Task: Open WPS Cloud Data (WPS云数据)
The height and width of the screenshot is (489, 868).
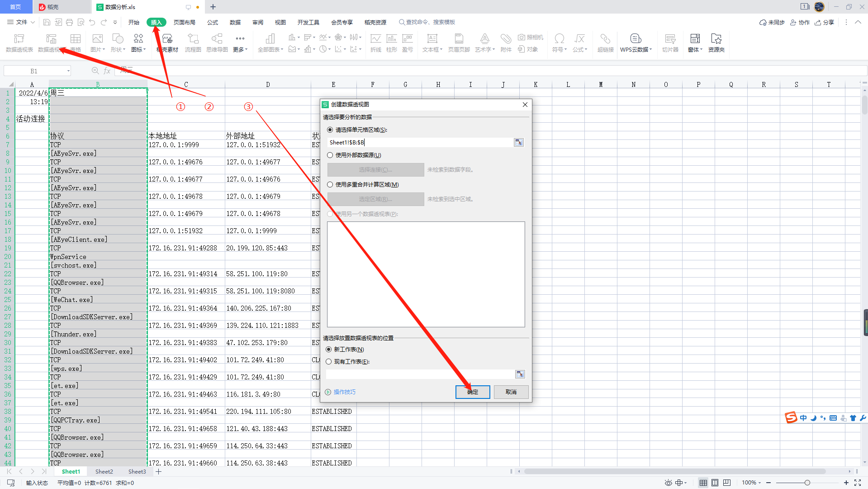Action: coord(636,43)
